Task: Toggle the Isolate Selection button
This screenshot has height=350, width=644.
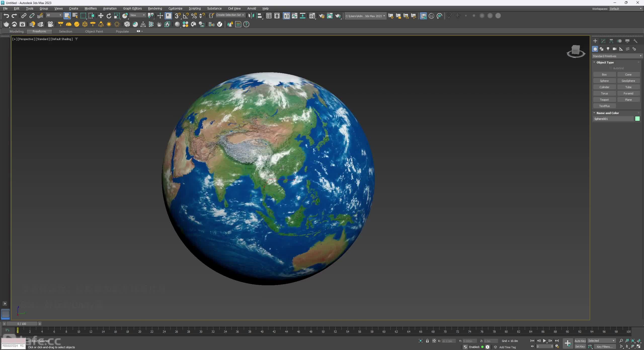Action: click(421, 341)
